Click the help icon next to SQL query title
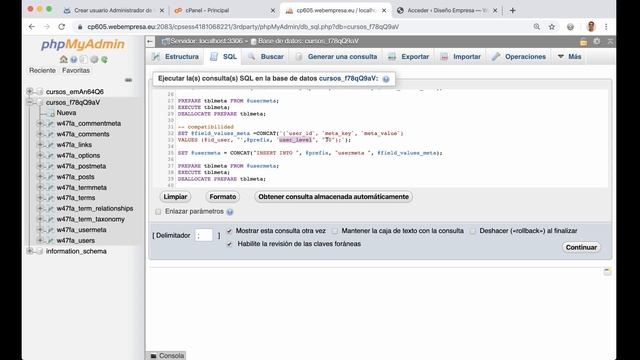The width and height of the screenshot is (640, 360). click(x=386, y=79)
